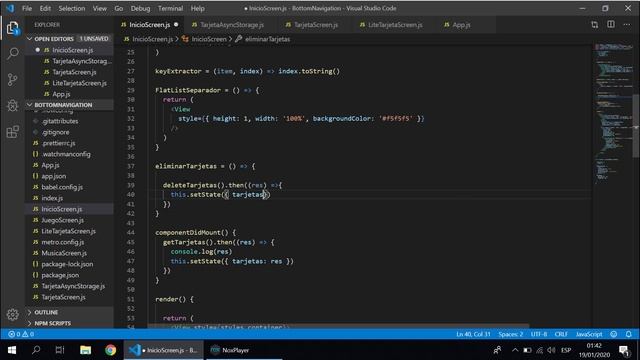Open the Extensions view
The image size is (640, 360).
[x=13, y=132]
